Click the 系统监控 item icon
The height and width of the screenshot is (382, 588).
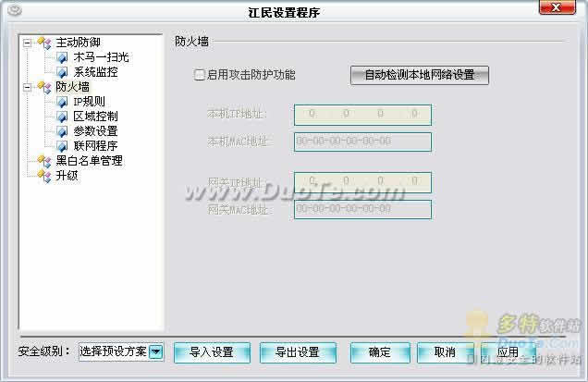[62, 72]
